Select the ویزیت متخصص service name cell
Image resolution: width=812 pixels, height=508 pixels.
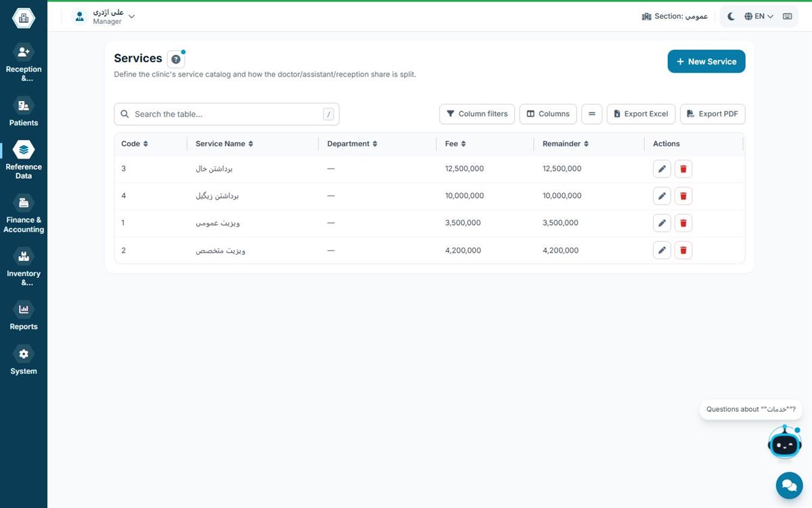click(x=221, y=251)
